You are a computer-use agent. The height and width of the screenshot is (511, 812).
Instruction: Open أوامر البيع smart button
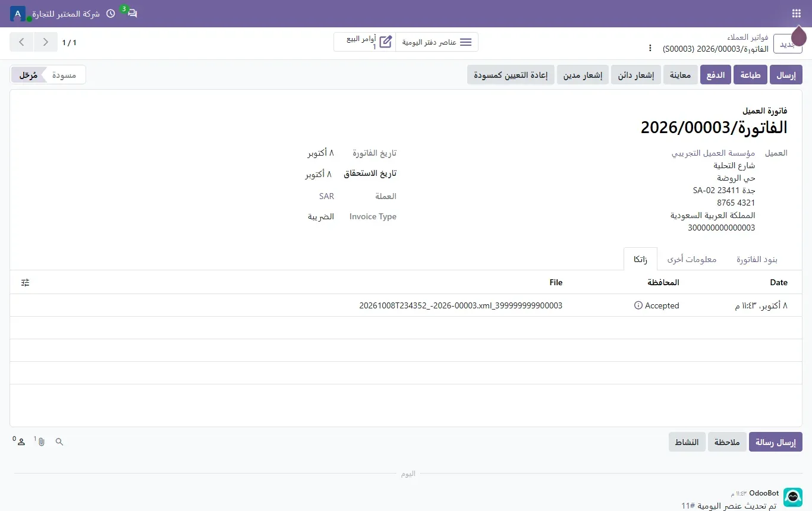[x=364, y=42]
